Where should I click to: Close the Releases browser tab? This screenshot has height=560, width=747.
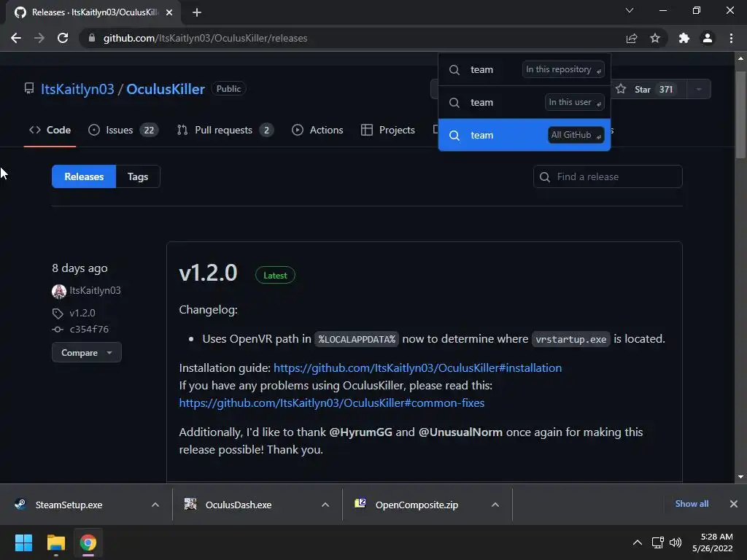[169, 12]
